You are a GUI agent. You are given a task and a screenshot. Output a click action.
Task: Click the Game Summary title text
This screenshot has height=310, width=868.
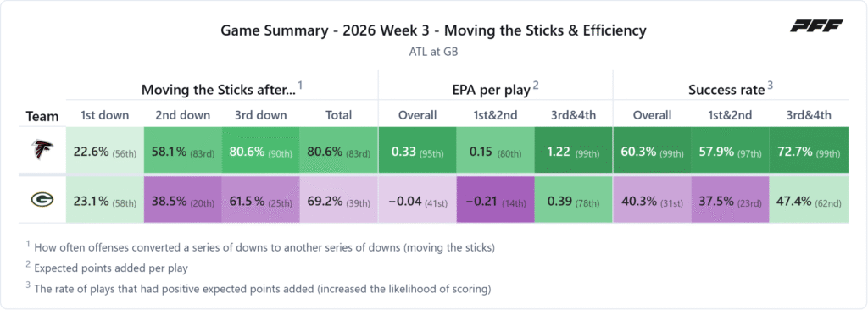click(x=433, y=31)
